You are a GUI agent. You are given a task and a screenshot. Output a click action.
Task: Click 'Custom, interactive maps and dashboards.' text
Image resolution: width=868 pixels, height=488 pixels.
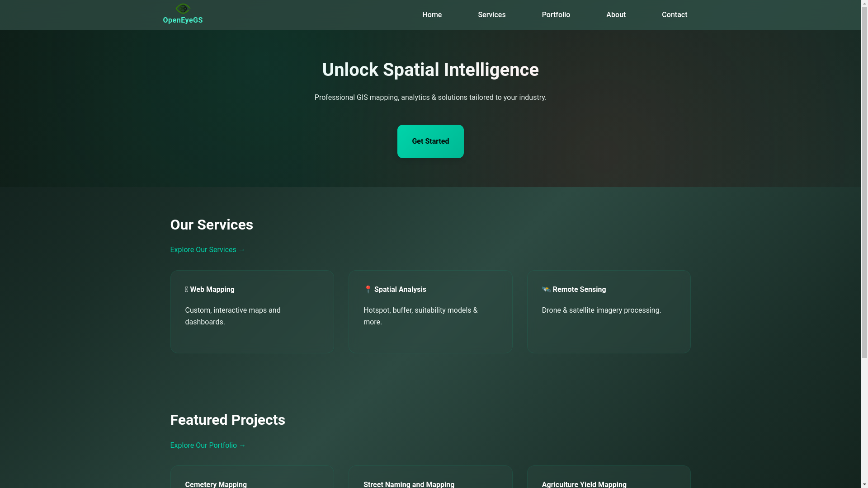point(233,316)
